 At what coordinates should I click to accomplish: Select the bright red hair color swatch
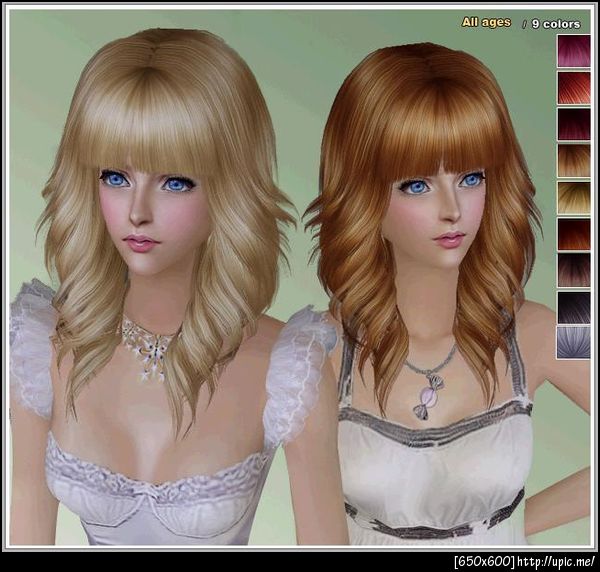point(574,87)
